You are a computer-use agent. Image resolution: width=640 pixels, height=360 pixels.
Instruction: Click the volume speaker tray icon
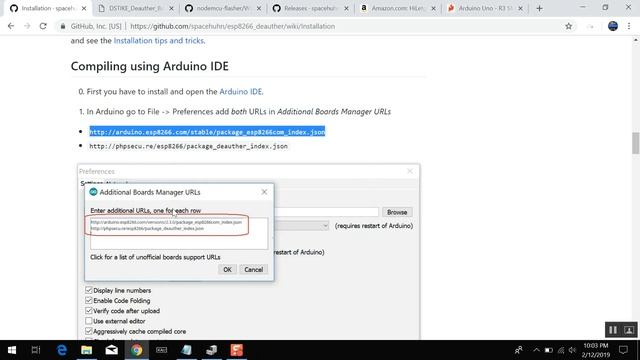point(573,350)
